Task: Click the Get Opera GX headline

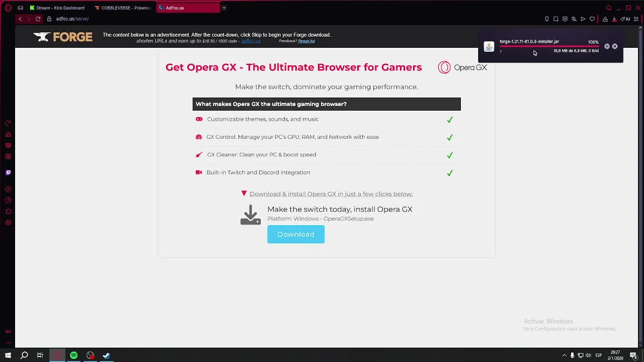Action: click(294, 67)
